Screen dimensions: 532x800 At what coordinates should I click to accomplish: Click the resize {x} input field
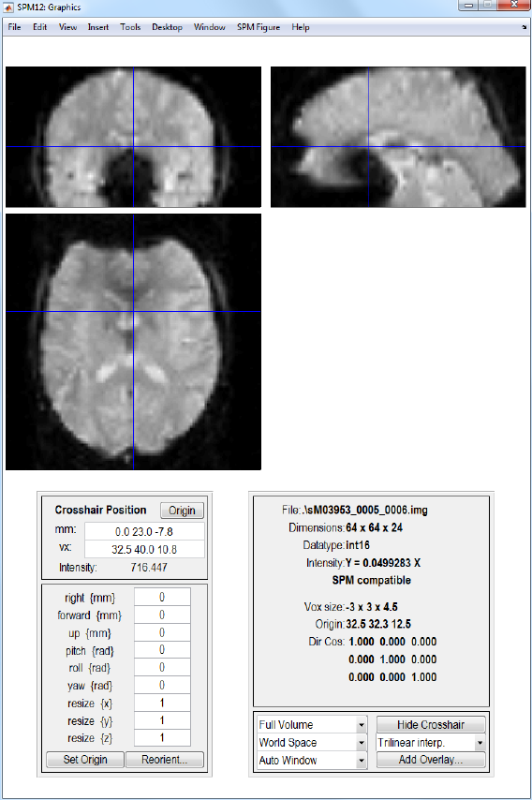click(162, 704)
